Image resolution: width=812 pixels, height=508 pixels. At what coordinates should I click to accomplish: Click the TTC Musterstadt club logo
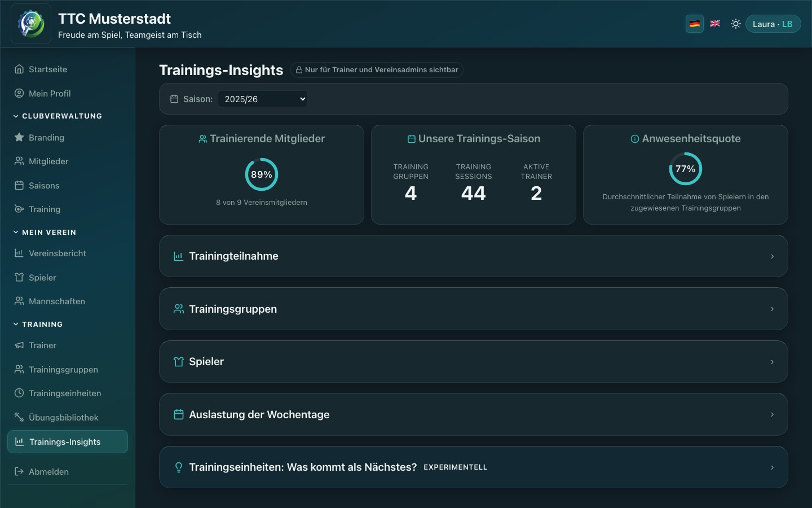coord(31,24)
